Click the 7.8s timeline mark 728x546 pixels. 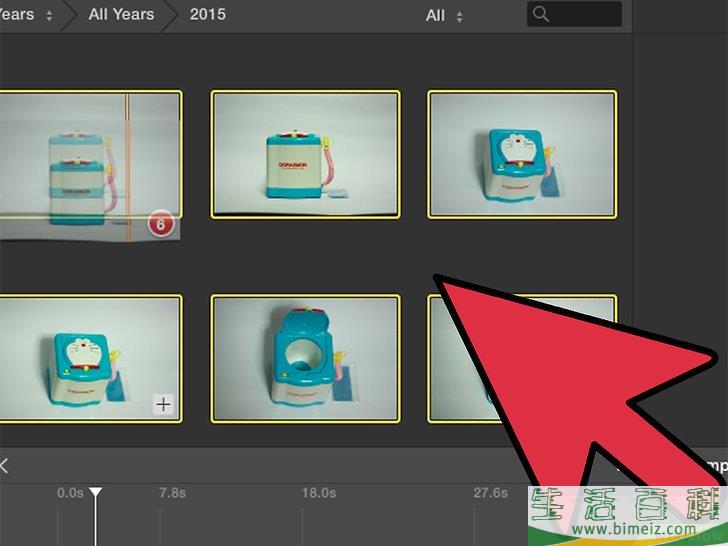pyautogui.click(x=172, y=493)
